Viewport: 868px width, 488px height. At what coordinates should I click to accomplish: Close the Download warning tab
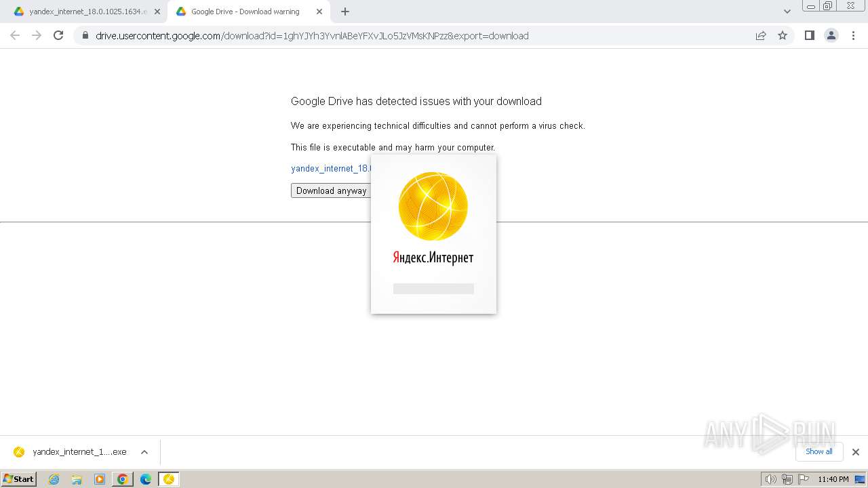point(319,12)
